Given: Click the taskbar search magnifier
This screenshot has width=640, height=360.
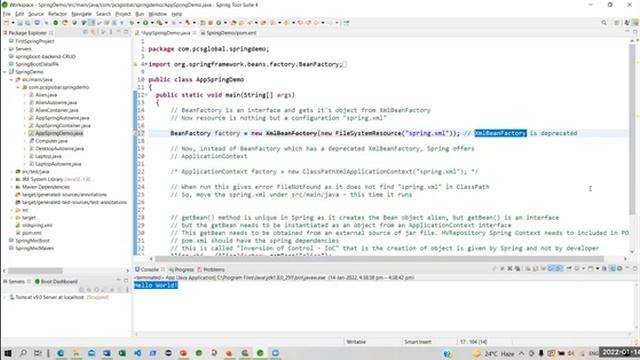Looking at the screenshot, I should pyautogui.click(x=23, y=353).
